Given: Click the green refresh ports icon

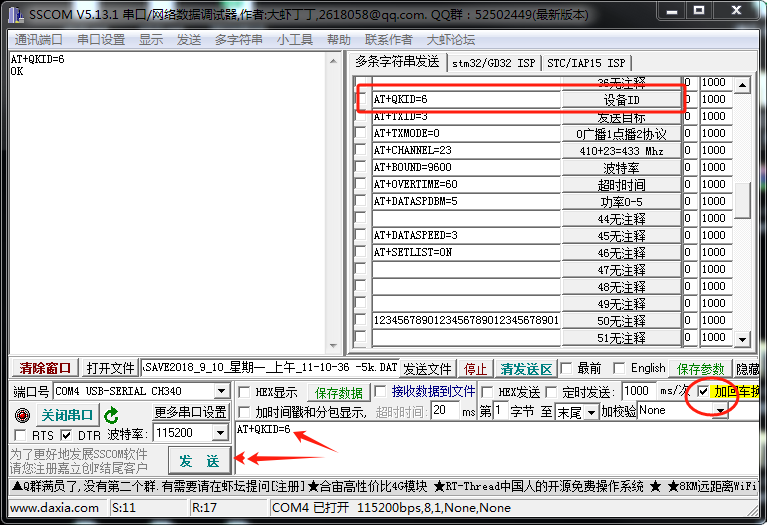Looking at the screenshot, I should 112,415.
